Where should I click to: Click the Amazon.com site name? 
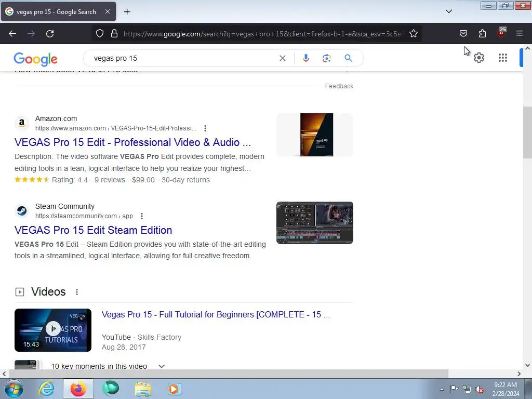coord(56,118)
